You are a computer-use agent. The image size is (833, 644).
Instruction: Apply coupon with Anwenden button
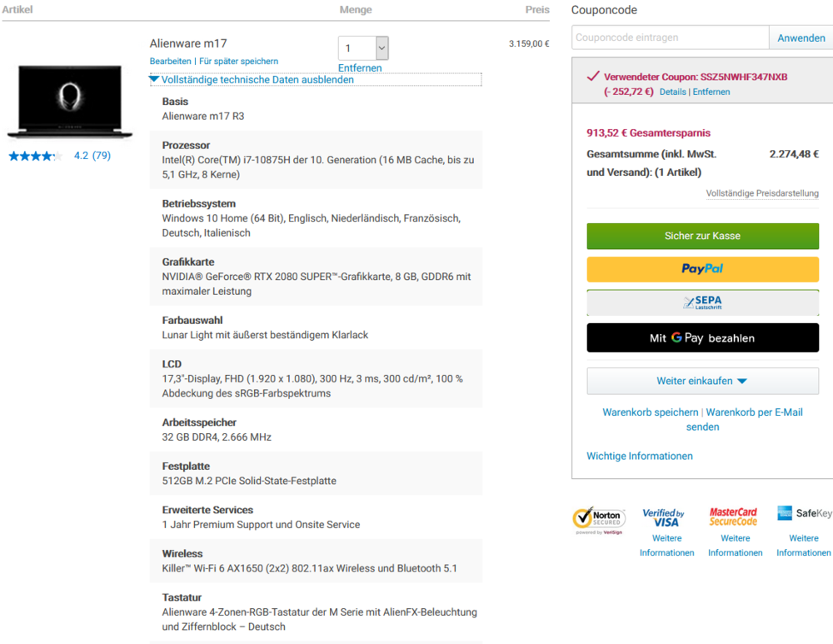pos(801,37)
